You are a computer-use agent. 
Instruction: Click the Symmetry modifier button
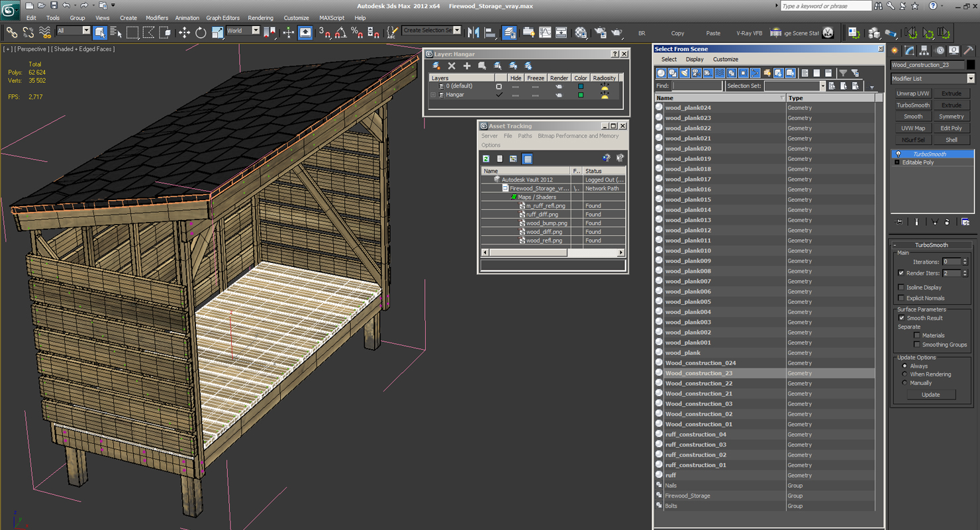952,117
